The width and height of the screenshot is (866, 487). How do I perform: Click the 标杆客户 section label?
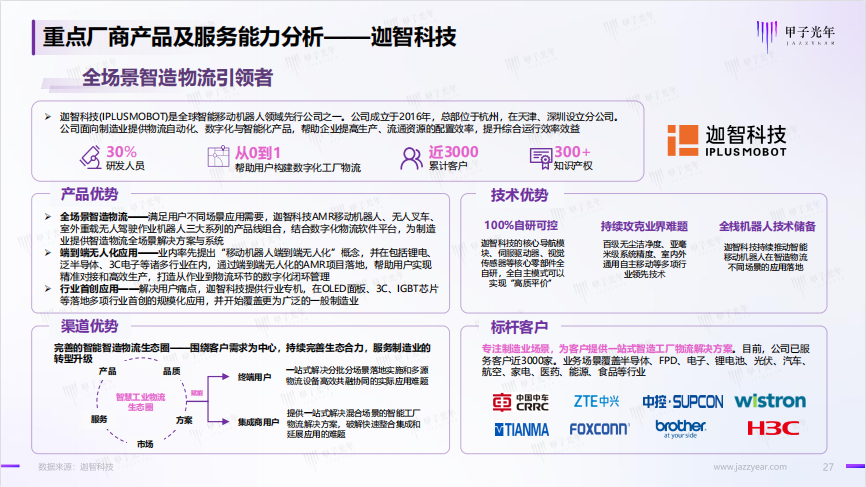(x=519, y=326)
